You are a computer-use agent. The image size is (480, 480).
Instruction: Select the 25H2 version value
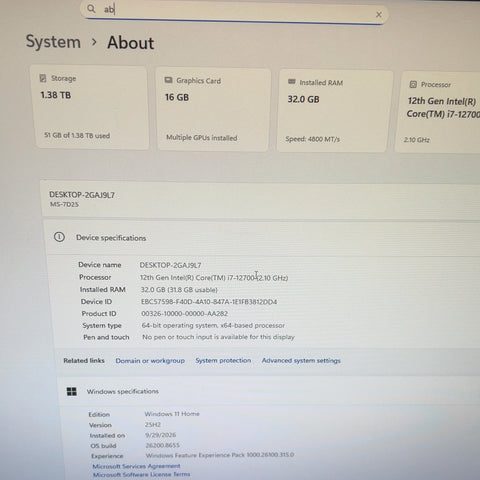153,425
